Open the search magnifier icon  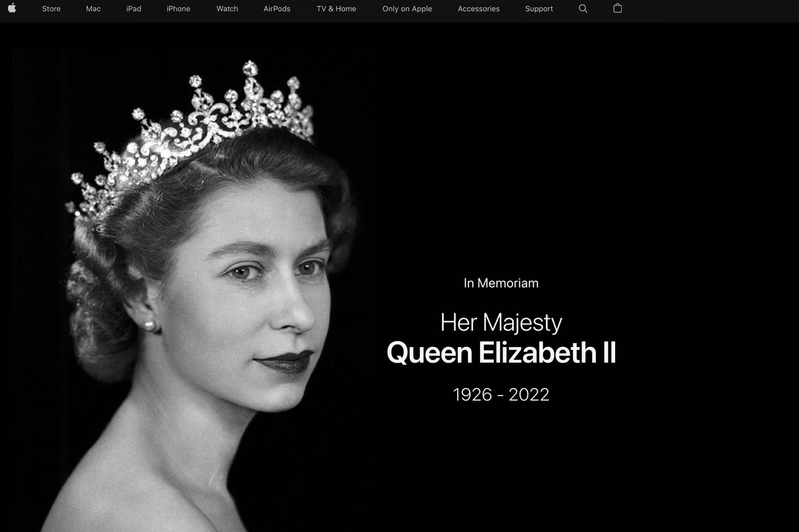(x=583, y=9)
